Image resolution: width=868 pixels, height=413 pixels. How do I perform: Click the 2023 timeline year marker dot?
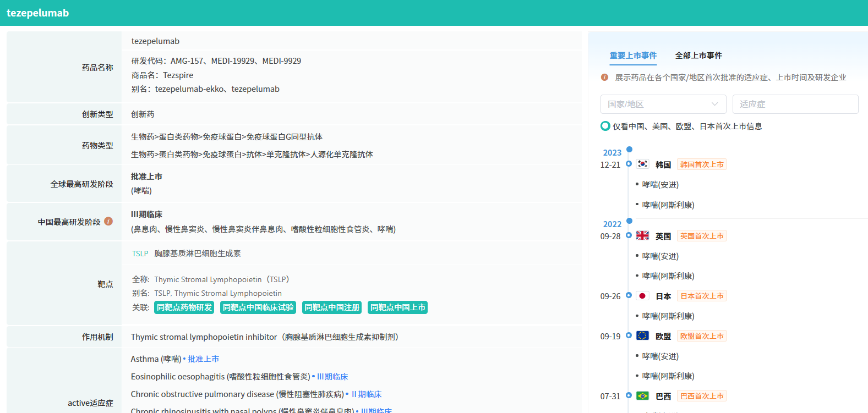point(629,150)
